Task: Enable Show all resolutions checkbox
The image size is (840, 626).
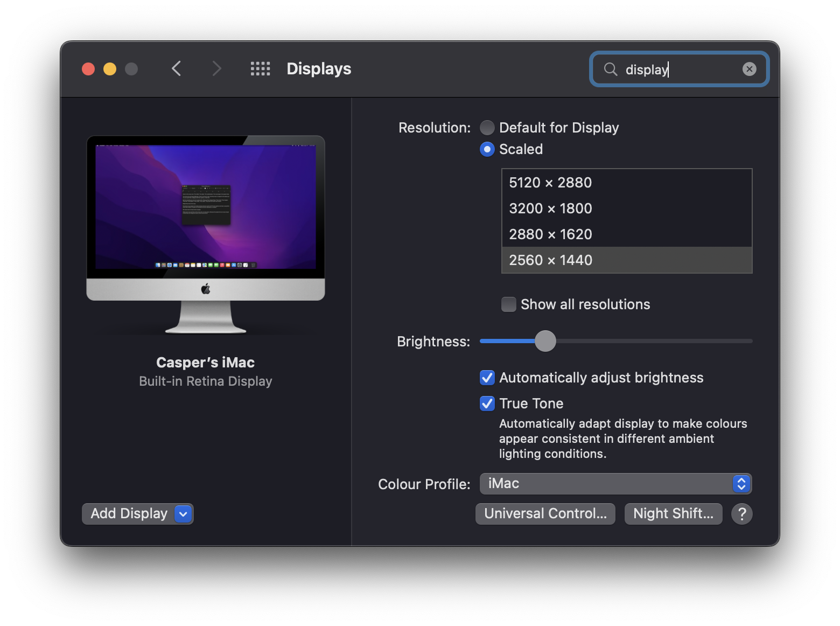Action: [x=508, y=304]
